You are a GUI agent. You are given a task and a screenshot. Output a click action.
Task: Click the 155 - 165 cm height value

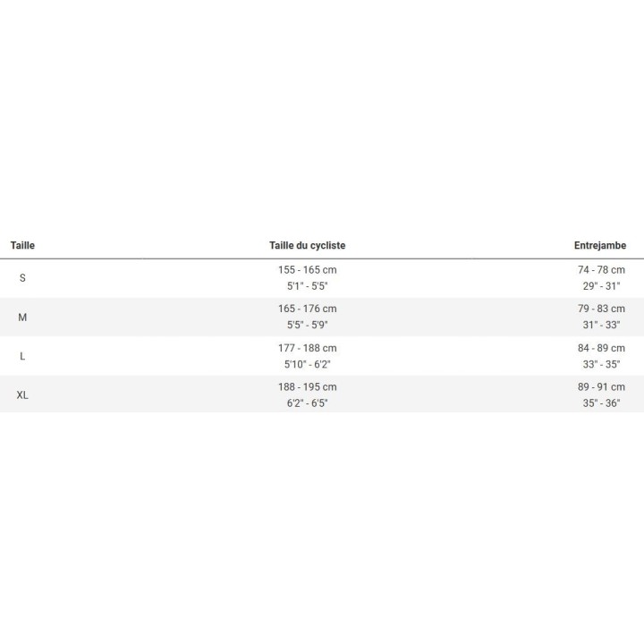click(307, 269)
